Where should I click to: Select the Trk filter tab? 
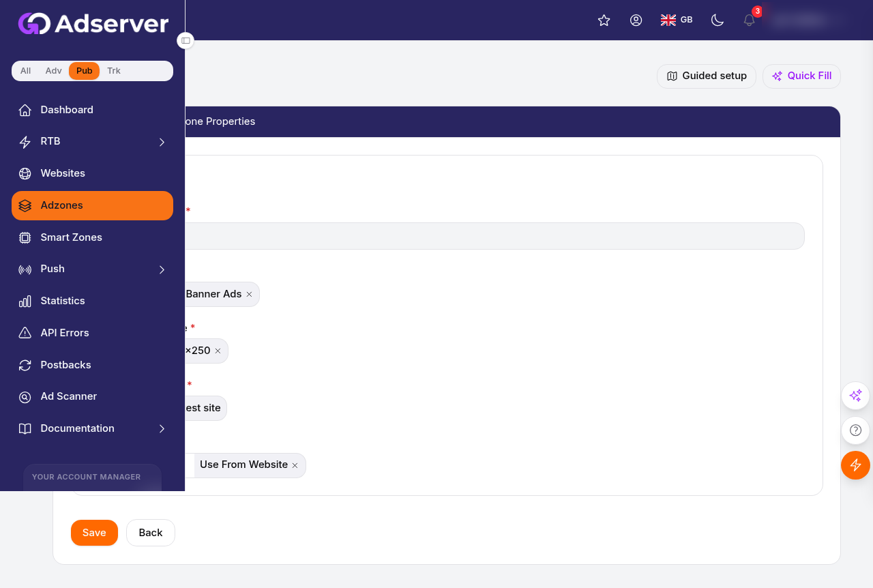coord(114,71)
